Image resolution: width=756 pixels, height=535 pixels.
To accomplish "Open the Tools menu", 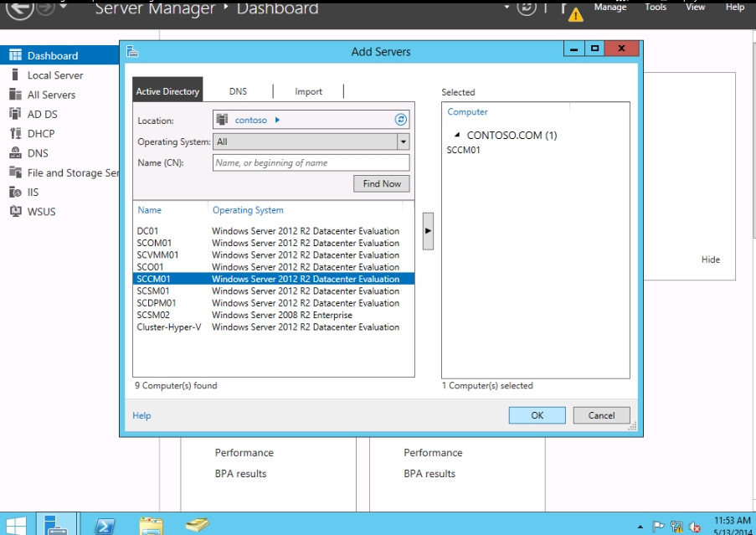I will pos(656,7).
